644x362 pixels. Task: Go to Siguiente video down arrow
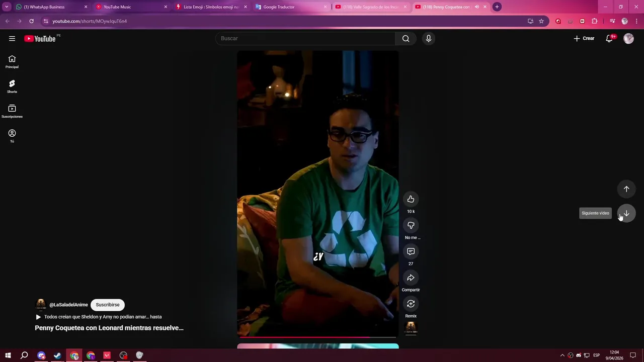click(626, 213)
